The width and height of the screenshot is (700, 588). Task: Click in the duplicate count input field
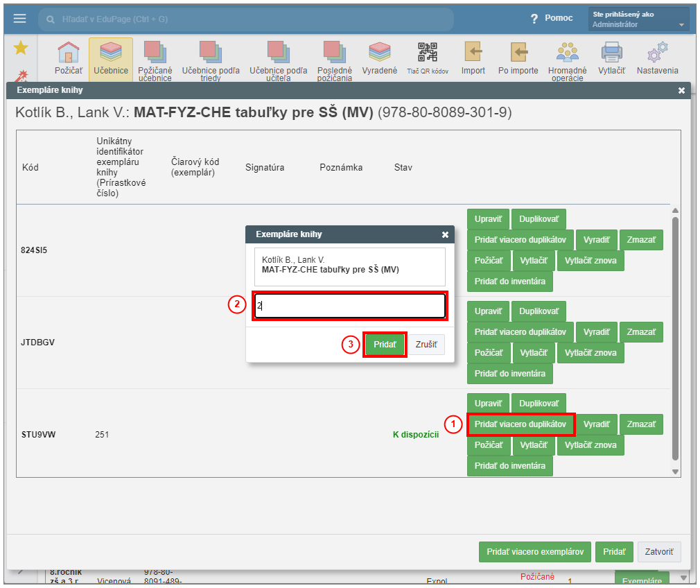[x=349, y=306]
